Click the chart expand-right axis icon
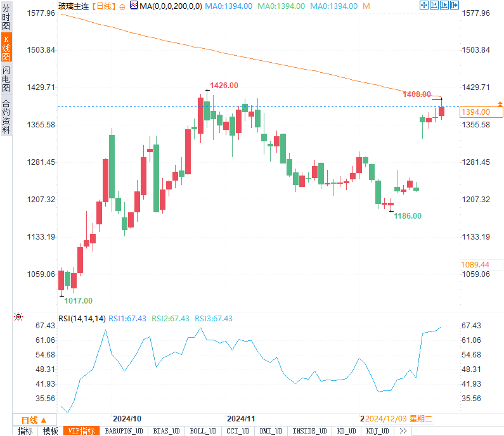504x436 pixels. [x=444, y=5]
